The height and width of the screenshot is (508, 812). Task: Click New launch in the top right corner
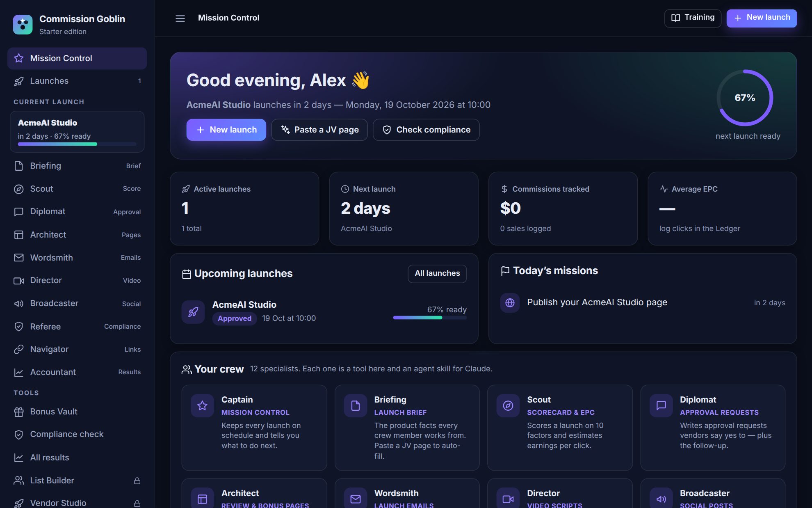point(762,18)
